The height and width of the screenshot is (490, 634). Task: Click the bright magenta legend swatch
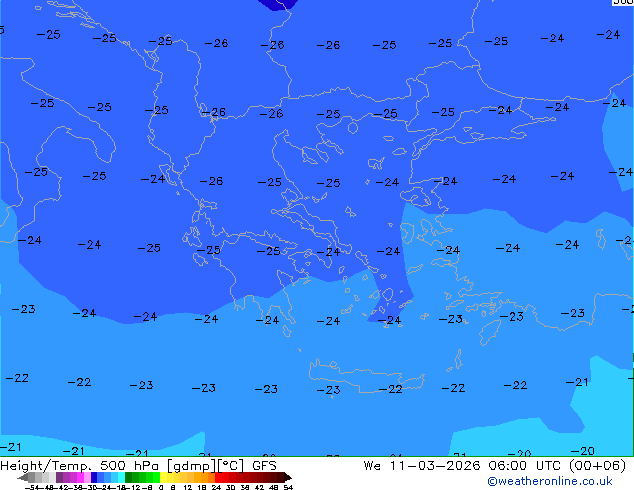pos(80,477)
